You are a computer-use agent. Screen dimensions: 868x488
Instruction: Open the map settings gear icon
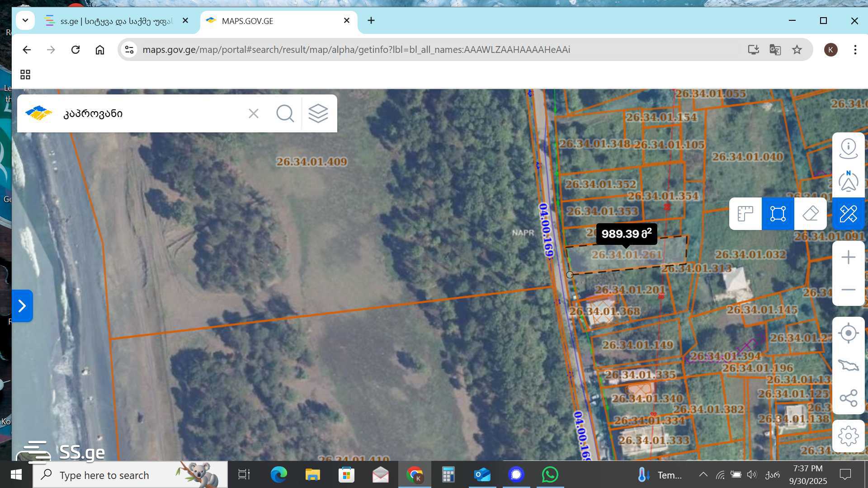pos(849,436)
